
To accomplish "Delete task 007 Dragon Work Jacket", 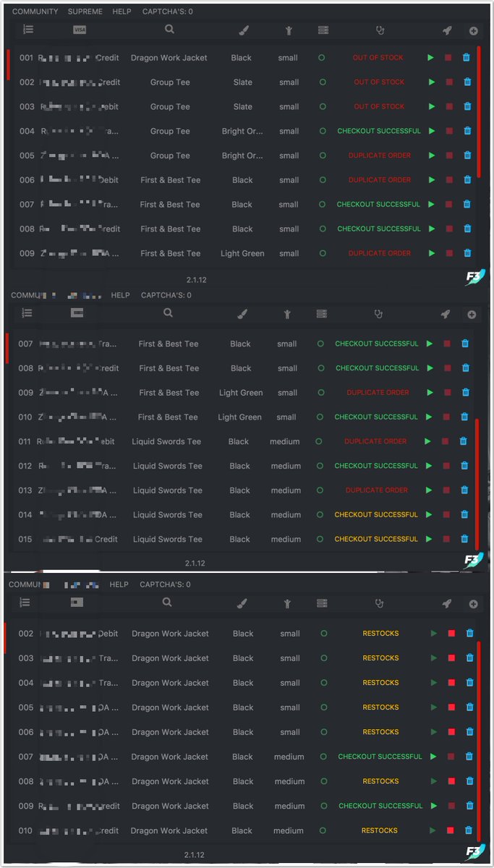I will coord(469,757).
